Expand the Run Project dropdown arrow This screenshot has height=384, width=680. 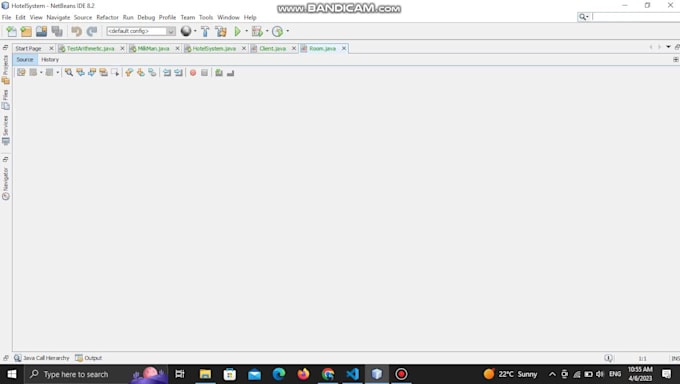point(246,31)
